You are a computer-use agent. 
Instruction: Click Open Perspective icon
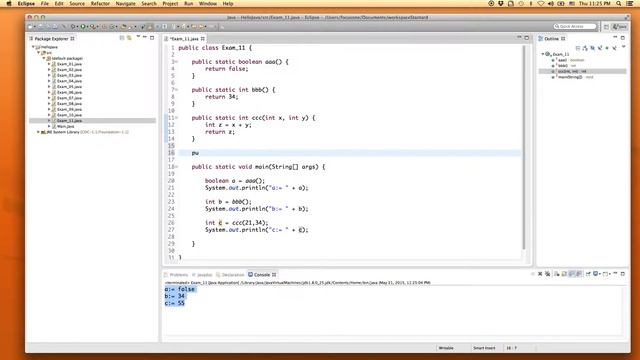coord(606,27)
